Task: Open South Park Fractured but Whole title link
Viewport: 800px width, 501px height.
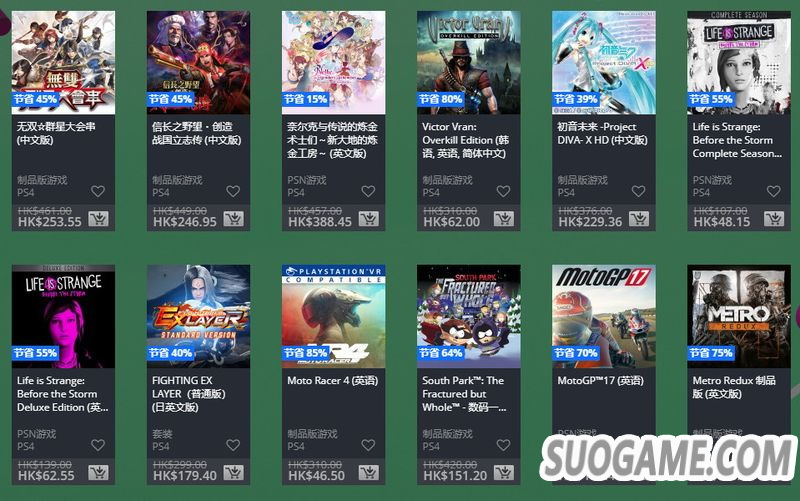Action: pos(464,394)
